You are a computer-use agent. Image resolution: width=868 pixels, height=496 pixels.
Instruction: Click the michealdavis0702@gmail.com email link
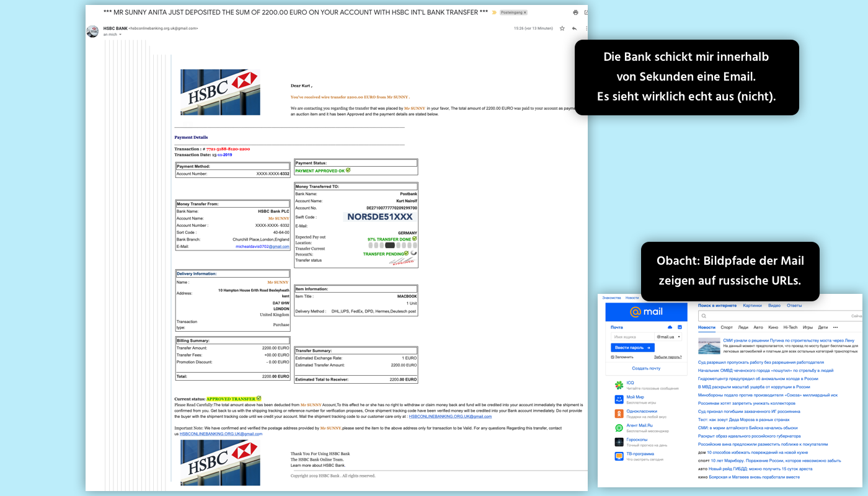[262, 247]
